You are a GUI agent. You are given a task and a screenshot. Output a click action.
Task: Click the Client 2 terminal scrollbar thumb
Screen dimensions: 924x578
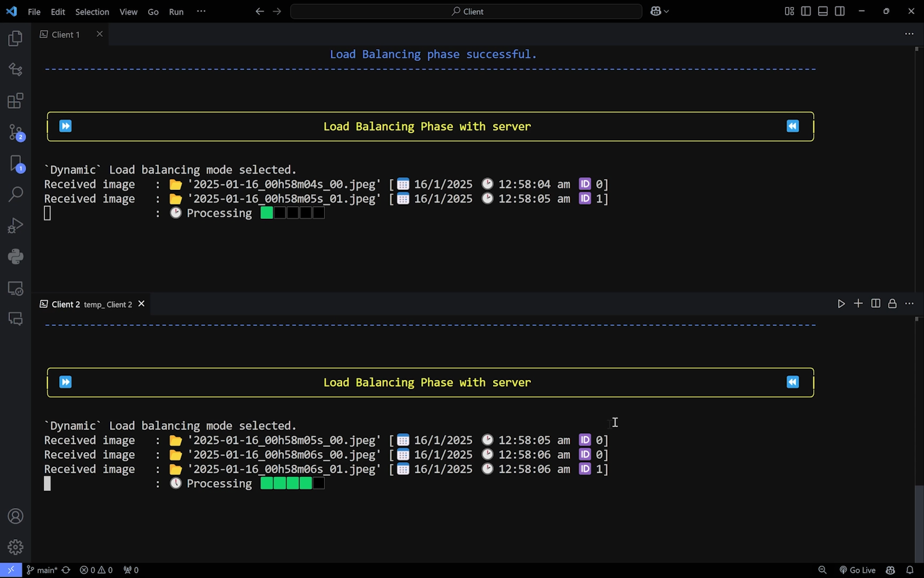919,522
